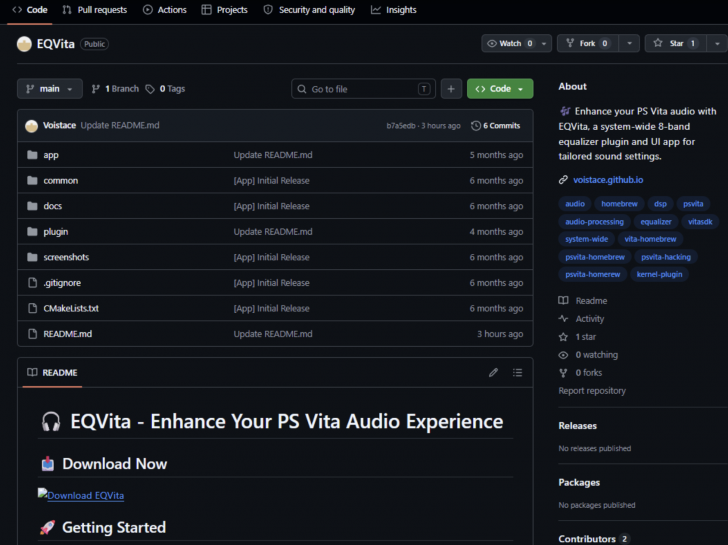Expand the Watch notifications dropdown arrow
The width and height of the screenshot is (728, 545).
pos(544,43)
